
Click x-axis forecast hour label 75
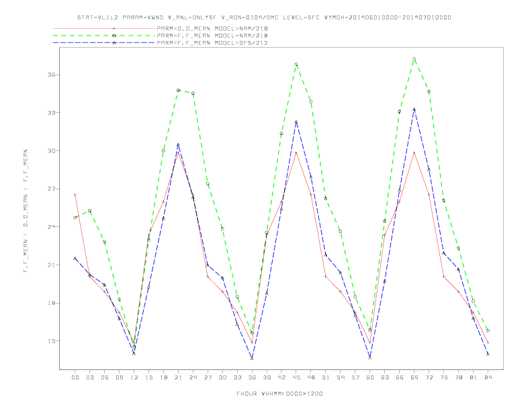[x=444, y=377]
